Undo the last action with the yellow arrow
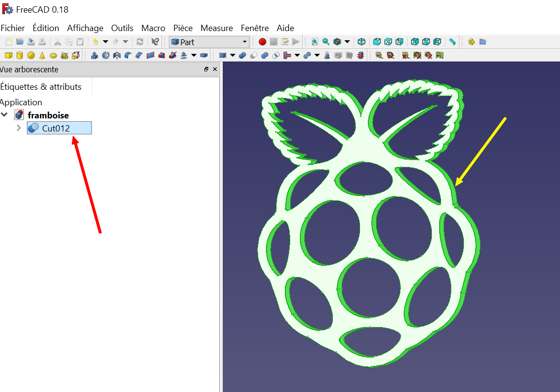Screen dimensions: 560x392 (96, 42)
